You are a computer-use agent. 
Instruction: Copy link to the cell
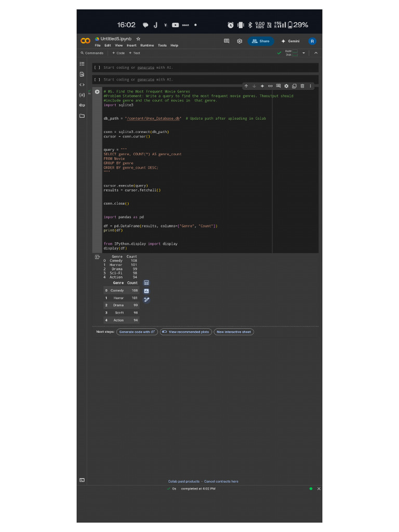click(x=270, y=86)
